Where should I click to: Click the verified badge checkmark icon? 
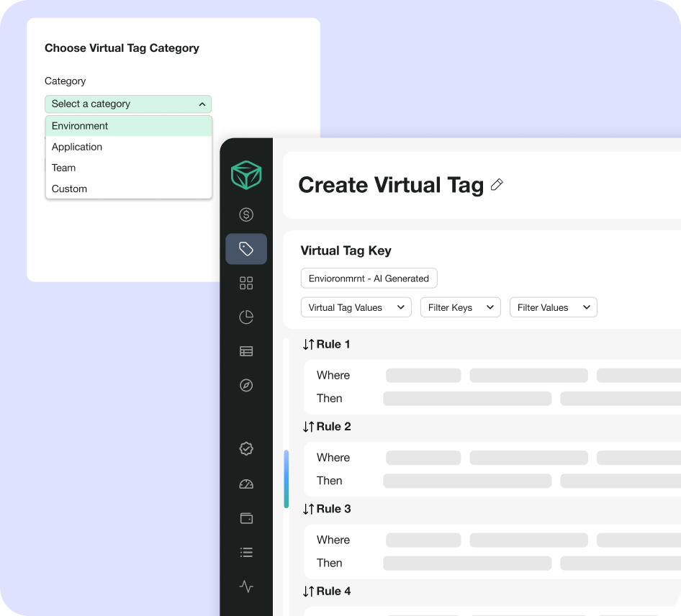pos(246,448)
